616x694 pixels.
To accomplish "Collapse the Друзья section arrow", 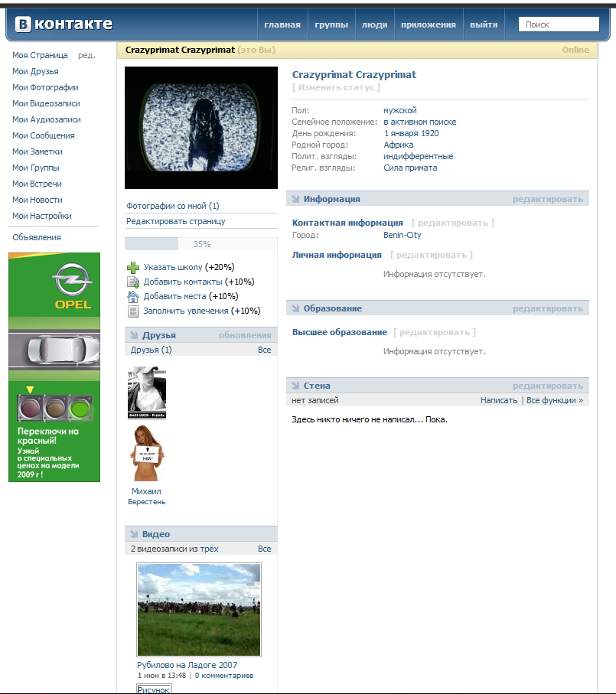I will [134, 335].
